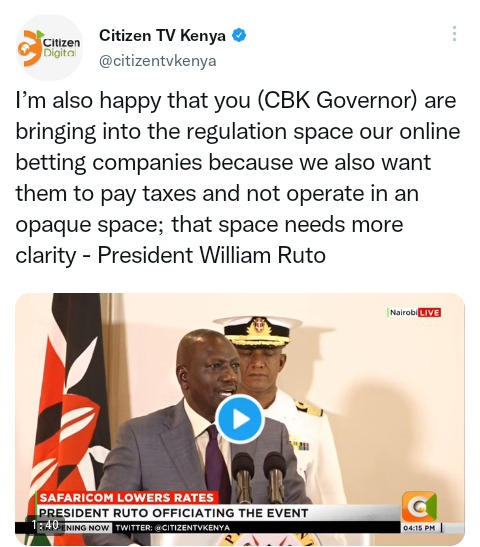Open the three-dot more options menu
This screenshot has height=547, width=480.
point(454,33)
